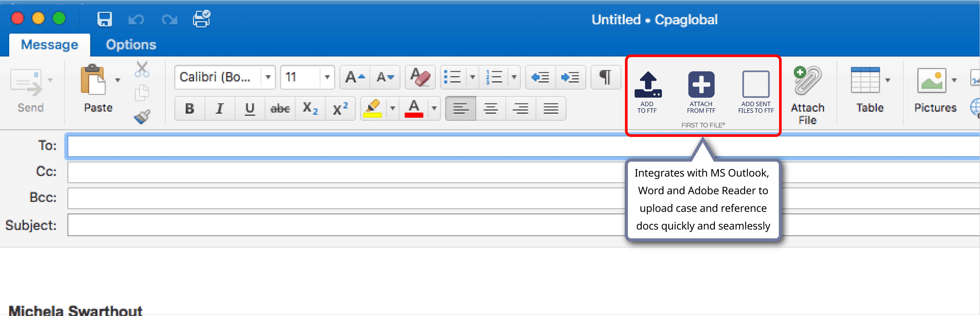Switch to the Options tab
Image resolution: width=980 pixels, height=316 pixels.
coord(131,45)
